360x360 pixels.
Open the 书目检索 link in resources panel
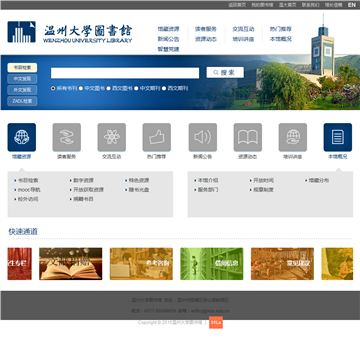pyautogui.click(x=28, y=180)
